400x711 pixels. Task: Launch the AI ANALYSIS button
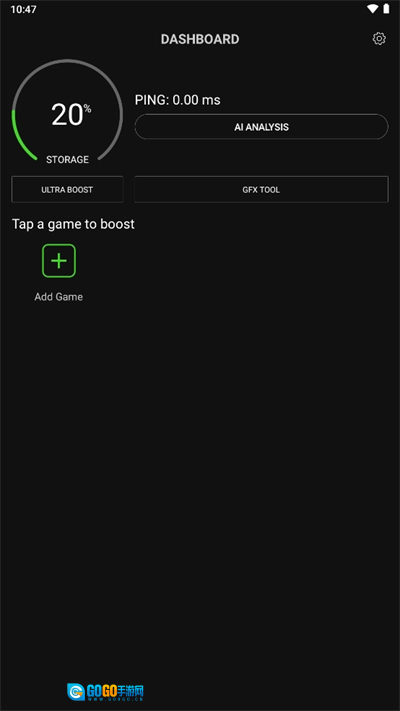pyautogui.click(x=261, y=127)
